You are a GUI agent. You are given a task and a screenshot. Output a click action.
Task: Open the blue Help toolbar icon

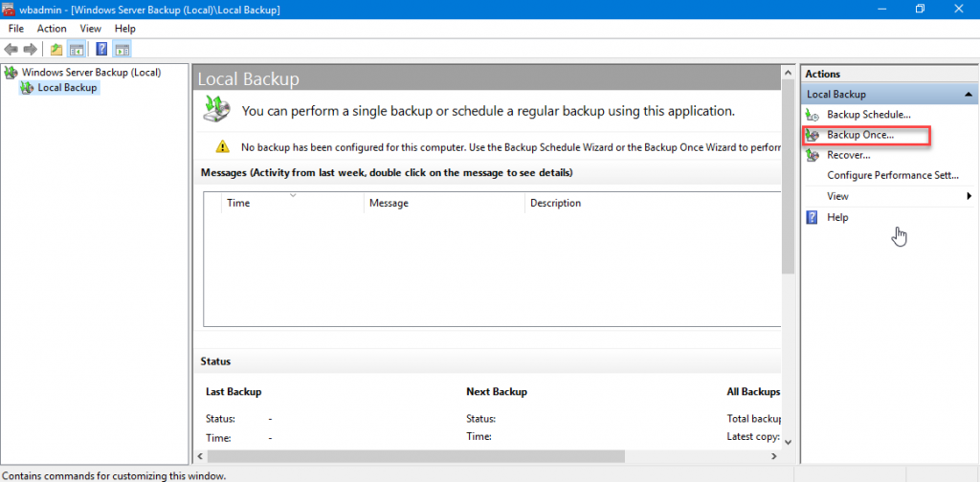(101, 50)
